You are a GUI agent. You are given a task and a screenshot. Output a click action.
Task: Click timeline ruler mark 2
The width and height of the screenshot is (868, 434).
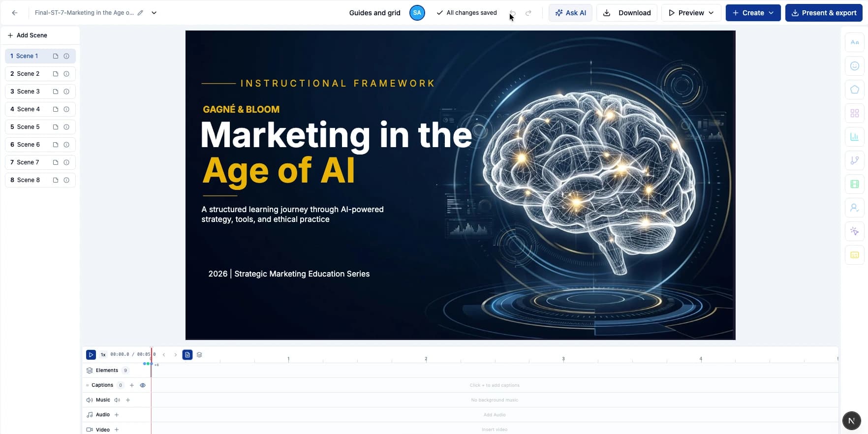coord(426,359)
